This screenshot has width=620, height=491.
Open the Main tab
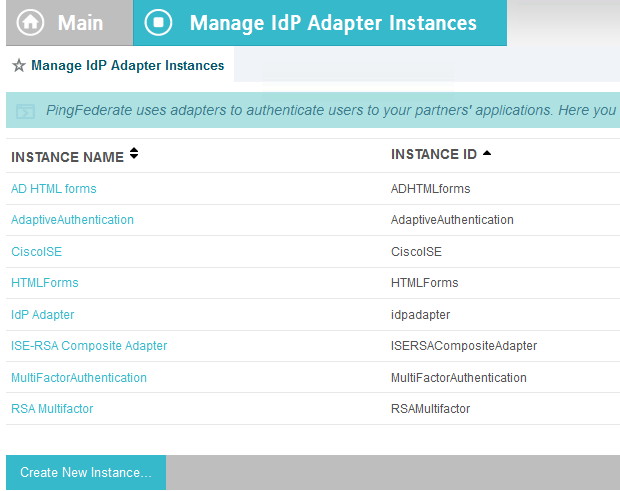pyautogui.click(x=70, y=23)
